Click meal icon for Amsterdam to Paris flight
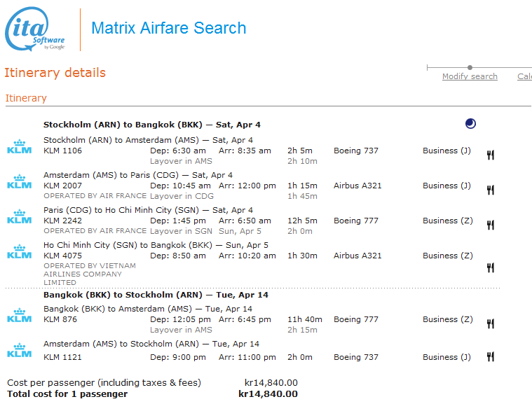The image size is (532, 404). point(491,190)
